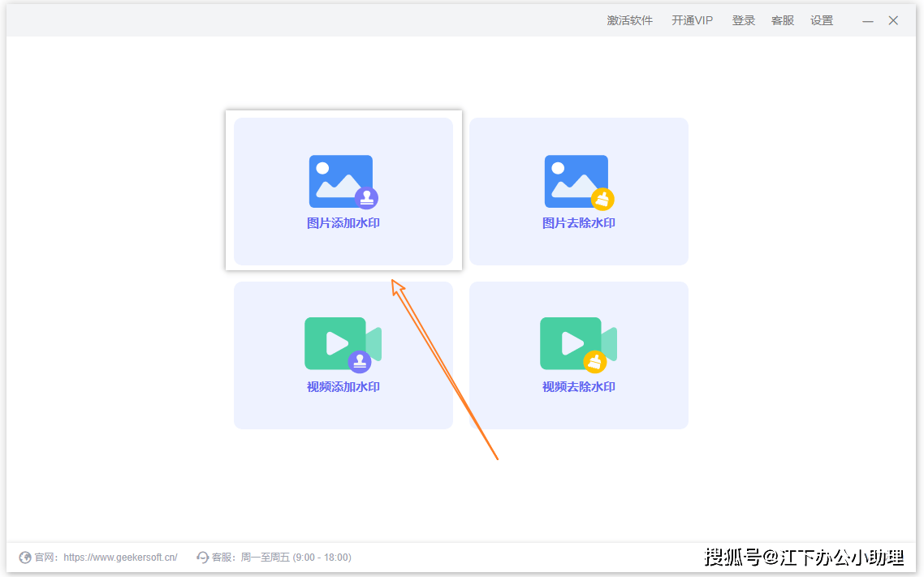Choose the 视频去除水印 label
The width and height of the screenshot is (924, 577).
pos(579,387)
